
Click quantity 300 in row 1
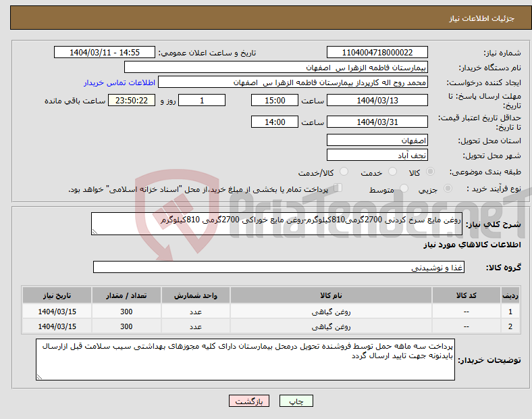pyautogui.click(x=126, y=312)
